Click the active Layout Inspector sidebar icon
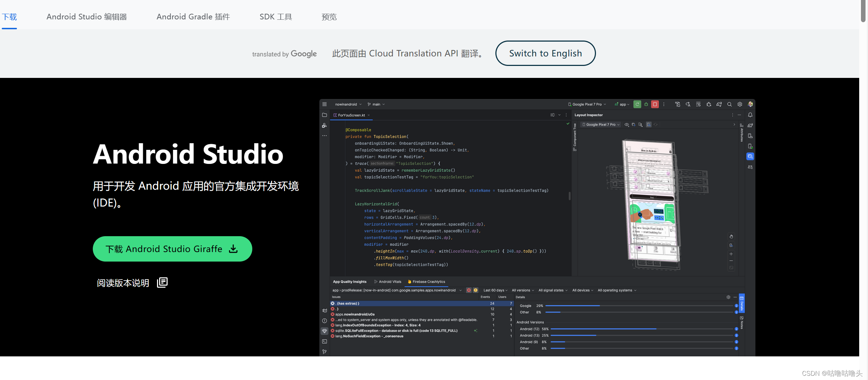The height and width of the screenshot is (380, 868). coord(750,157)
